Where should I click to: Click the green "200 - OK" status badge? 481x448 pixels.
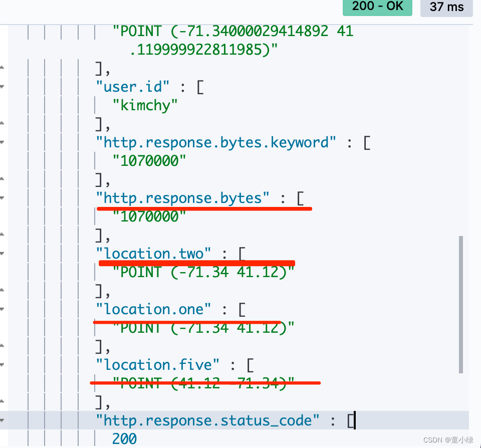[377, 7]
